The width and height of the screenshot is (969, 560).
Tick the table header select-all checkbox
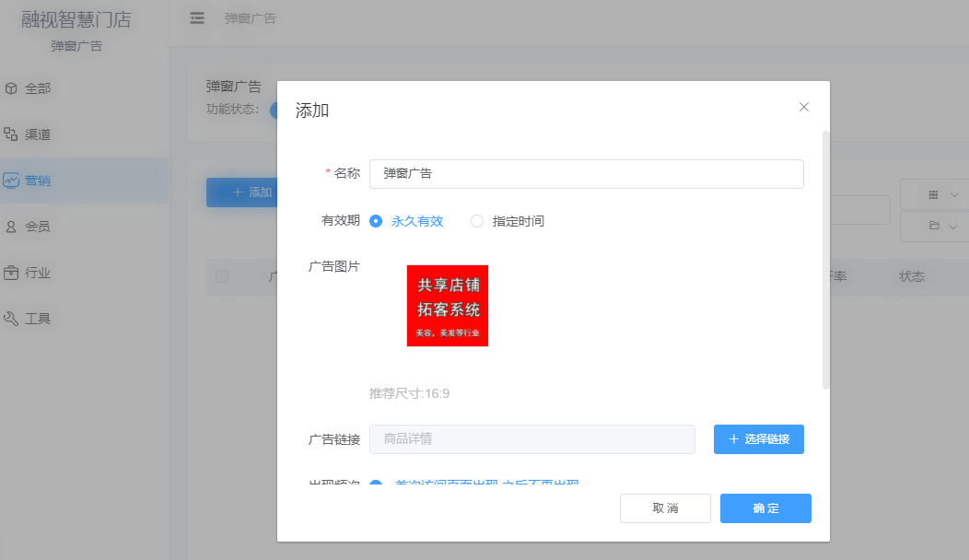pos(222,276)
